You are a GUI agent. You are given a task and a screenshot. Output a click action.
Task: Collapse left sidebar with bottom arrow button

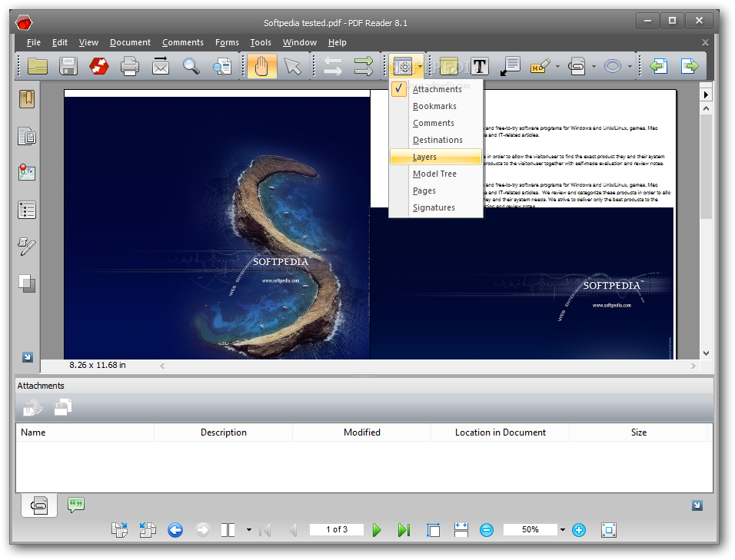tap(28, 357)
